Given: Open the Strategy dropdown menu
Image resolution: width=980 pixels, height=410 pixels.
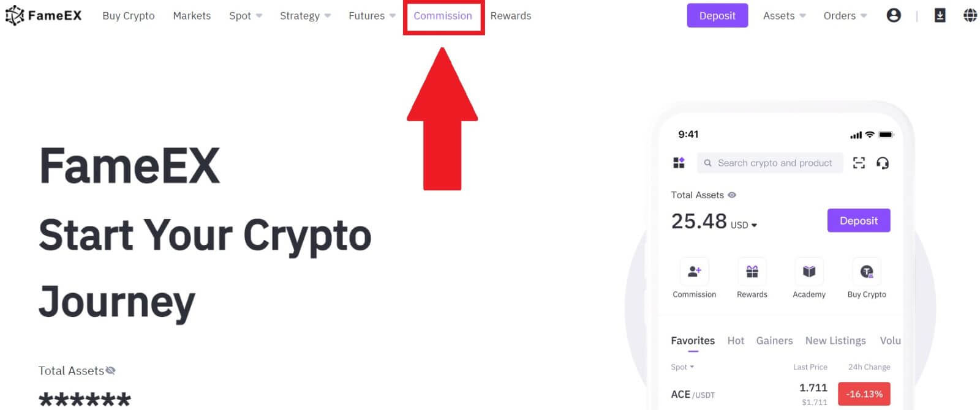Looking at the screenshot, I should pyautogui.click(x=305, y=15).
